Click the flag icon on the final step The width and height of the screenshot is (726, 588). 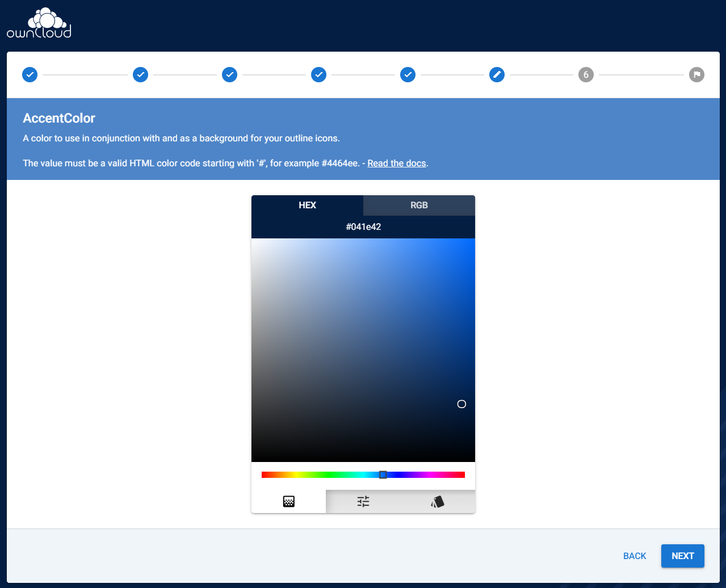pos(696,74)
